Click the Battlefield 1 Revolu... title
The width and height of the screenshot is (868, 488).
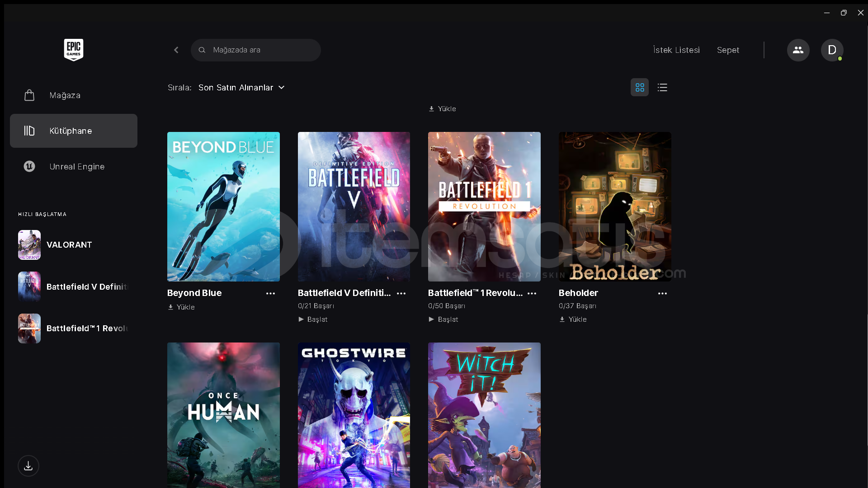(475, 293)
